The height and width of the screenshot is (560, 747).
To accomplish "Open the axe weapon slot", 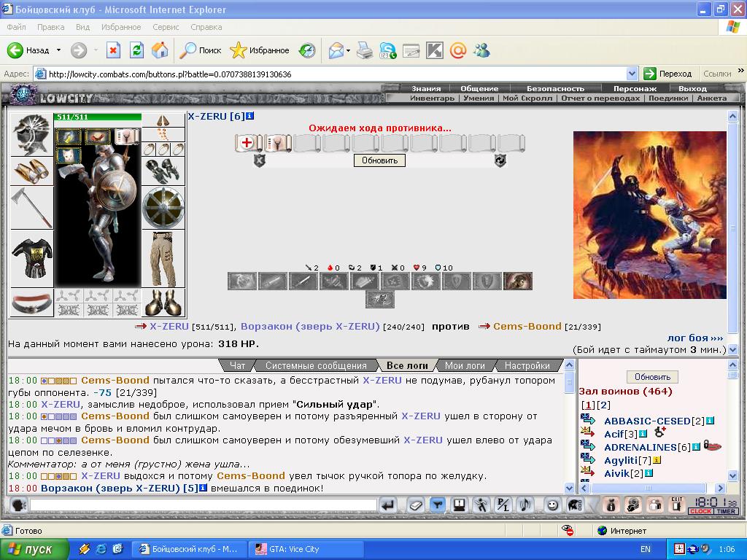I will pos(32,208).
